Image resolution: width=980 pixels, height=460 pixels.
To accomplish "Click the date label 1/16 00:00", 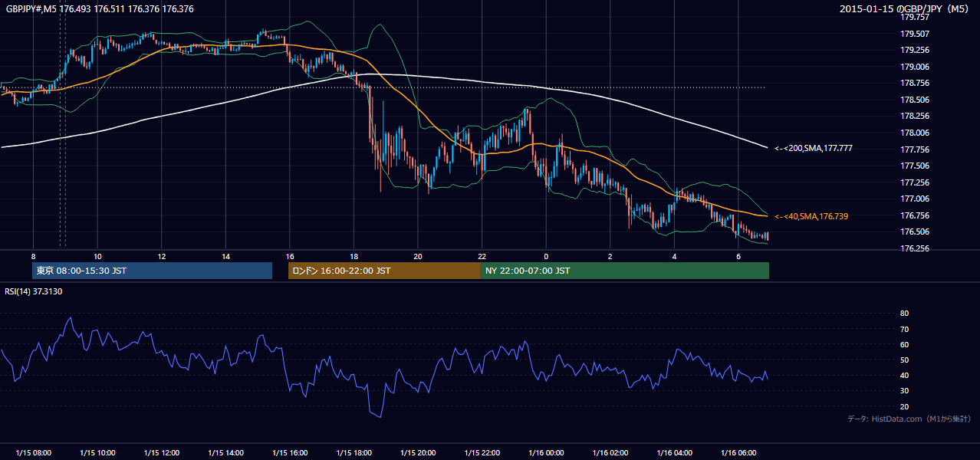I will pyautogui.click(x=547, y=452).
